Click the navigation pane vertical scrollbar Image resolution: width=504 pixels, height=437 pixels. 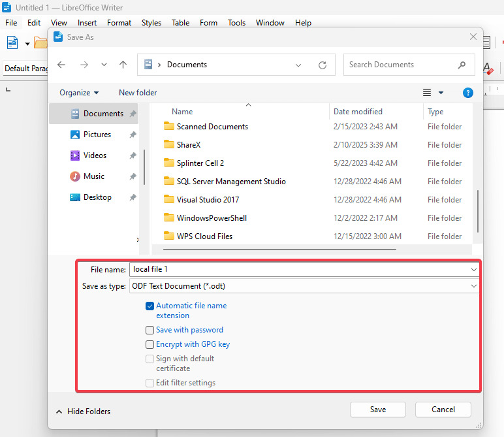(144, 167)
